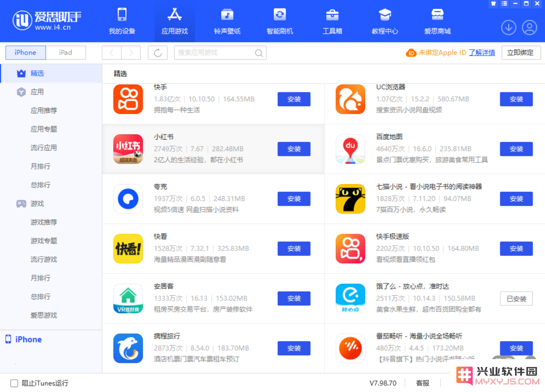
Task: Open the title bar menu lines icon
Action: pos(504,4)
